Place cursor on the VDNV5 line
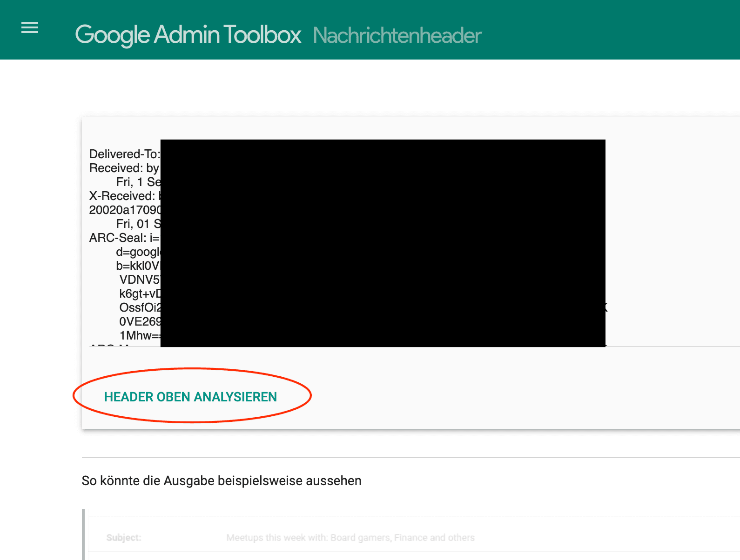 tap(140, 280)
